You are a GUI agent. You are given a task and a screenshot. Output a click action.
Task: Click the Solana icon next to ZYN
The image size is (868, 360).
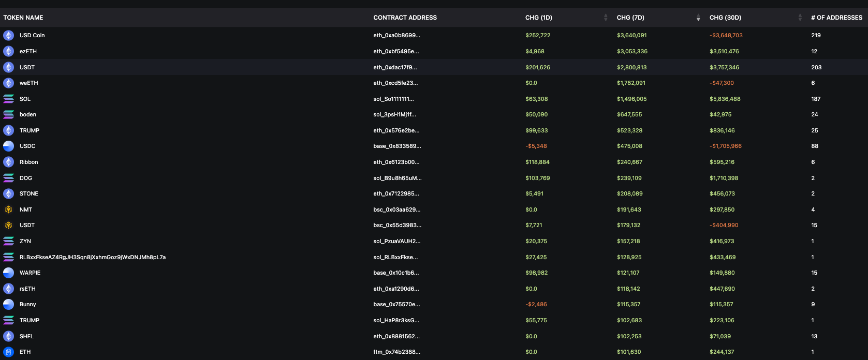pyautogui.click(x=8, y=241)
